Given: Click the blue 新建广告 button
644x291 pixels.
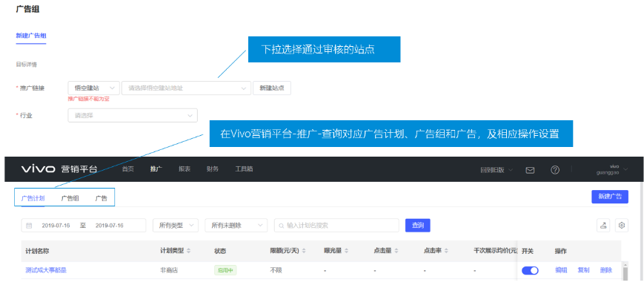Looking at the screenshot, I should [x=610, y=197].
